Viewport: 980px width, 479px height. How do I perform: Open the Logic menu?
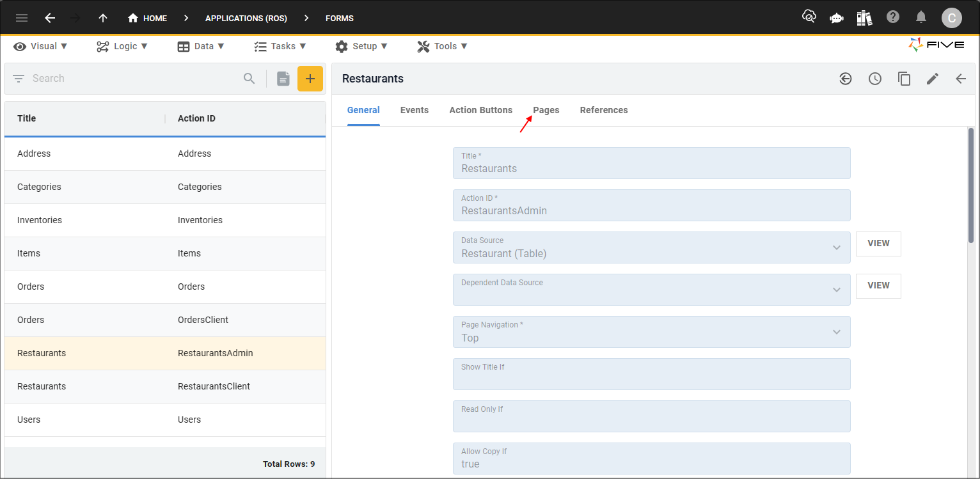[x=122, y=46]
